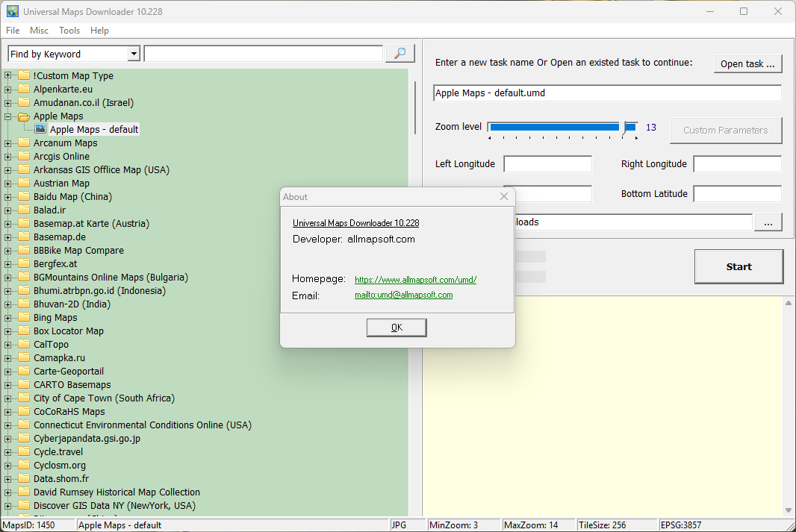Expand the Alpenkarte.eu tree node
The width and height of the screenshot is (796, 532).
coord(7,90)
